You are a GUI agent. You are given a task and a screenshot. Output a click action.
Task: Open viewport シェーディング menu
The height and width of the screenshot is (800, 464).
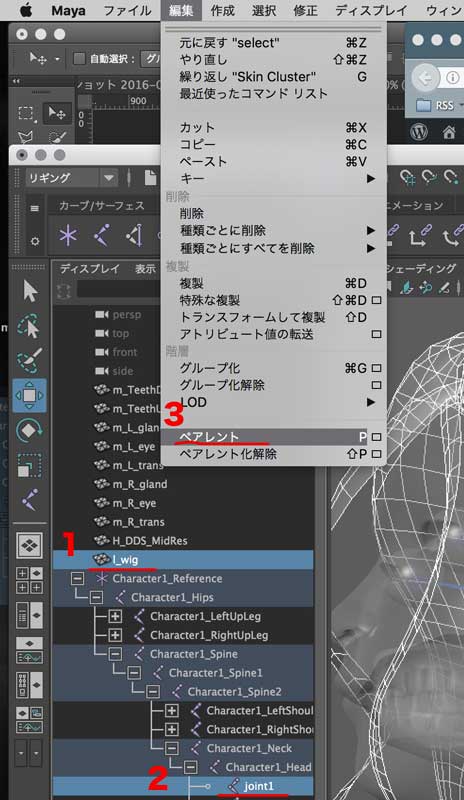pos(422,269)
